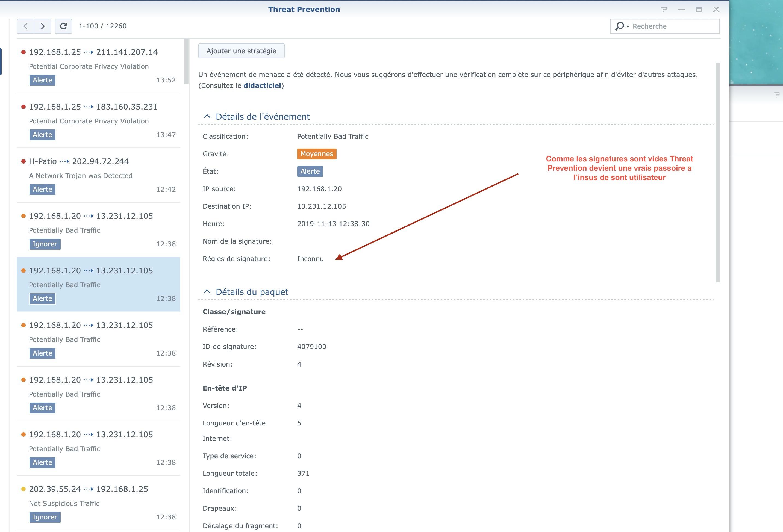Open the search filter dropdown magnifier
The height and width of the screenshot is (532, 783).
[622, 26]
